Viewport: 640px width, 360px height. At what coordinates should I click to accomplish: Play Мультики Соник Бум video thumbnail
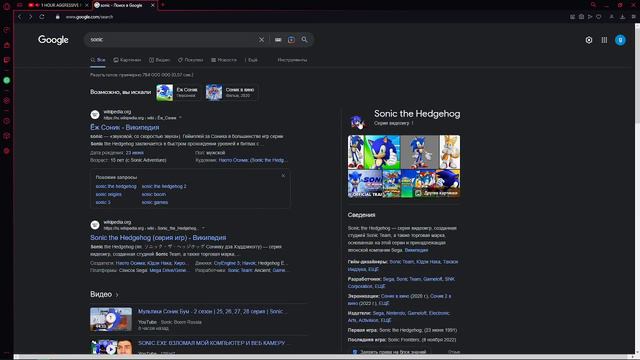[x=111, y=319]
